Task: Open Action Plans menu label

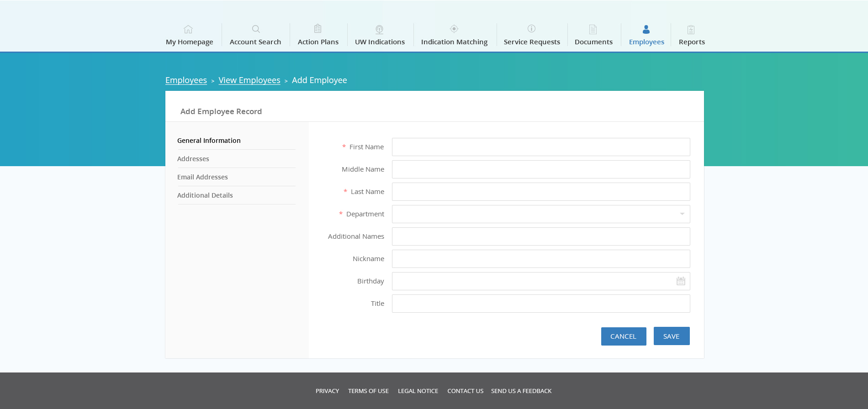Action: tap(318, 42)
